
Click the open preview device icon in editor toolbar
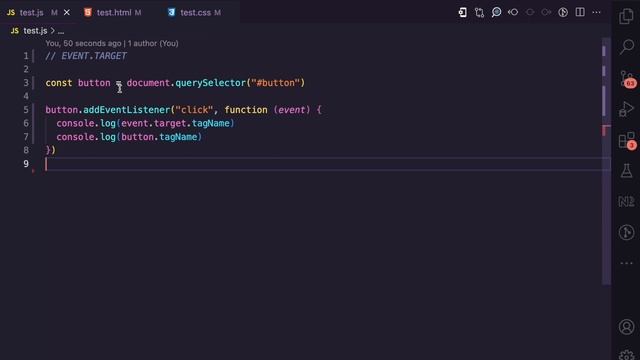pos(462,13)
